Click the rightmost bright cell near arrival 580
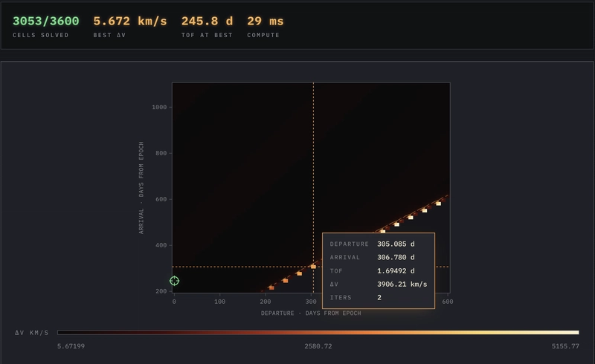This screenshot has height=364, width=595. (x=438, y=204)
